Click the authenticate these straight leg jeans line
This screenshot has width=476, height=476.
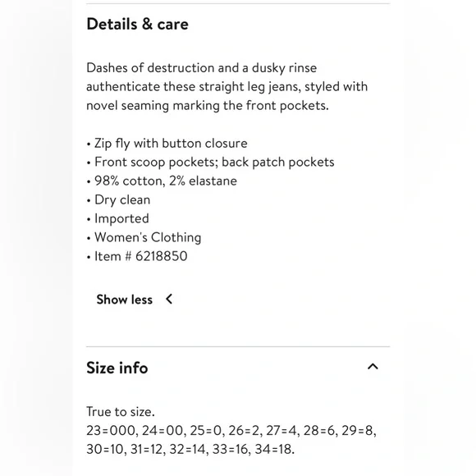tap(227, 87)
